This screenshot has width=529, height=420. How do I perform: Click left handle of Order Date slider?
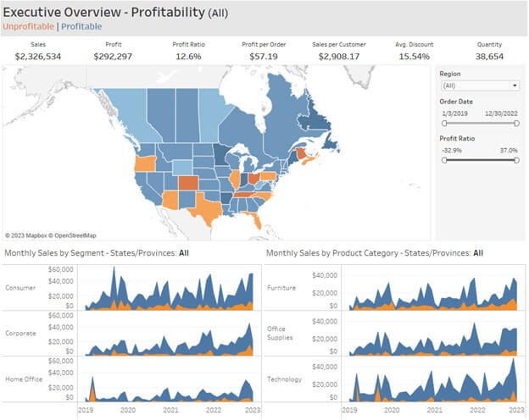(444, 124)
